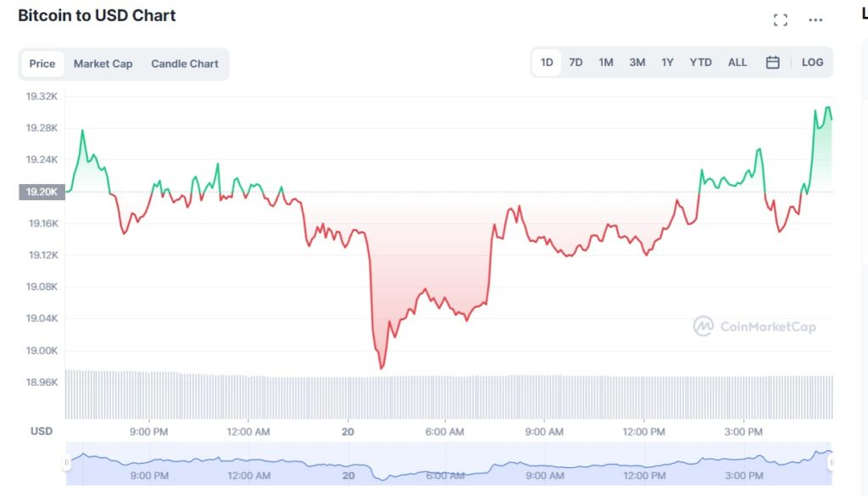Select the 1M time range
The height and width of the screenshot is (496, 868).
[x=606, y=63]
